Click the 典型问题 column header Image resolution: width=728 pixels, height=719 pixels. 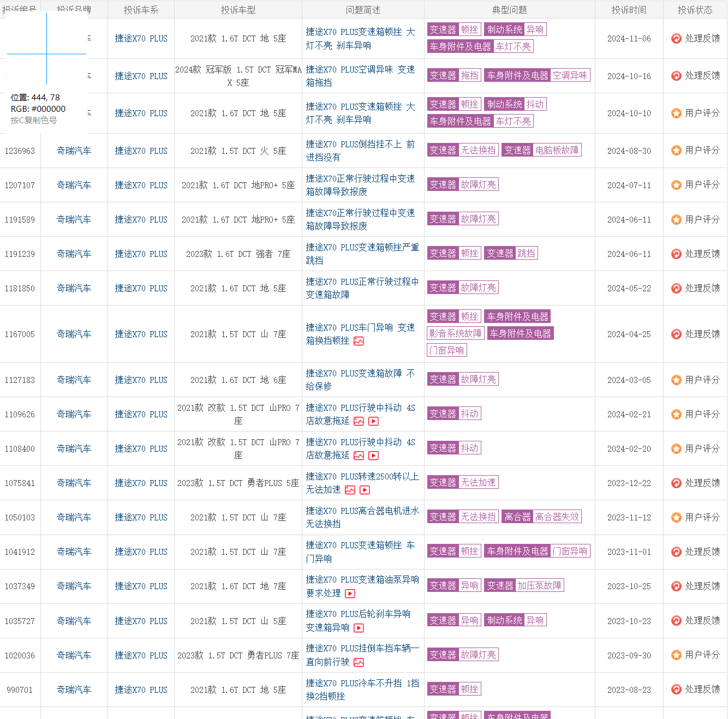(x=509, y=10)
